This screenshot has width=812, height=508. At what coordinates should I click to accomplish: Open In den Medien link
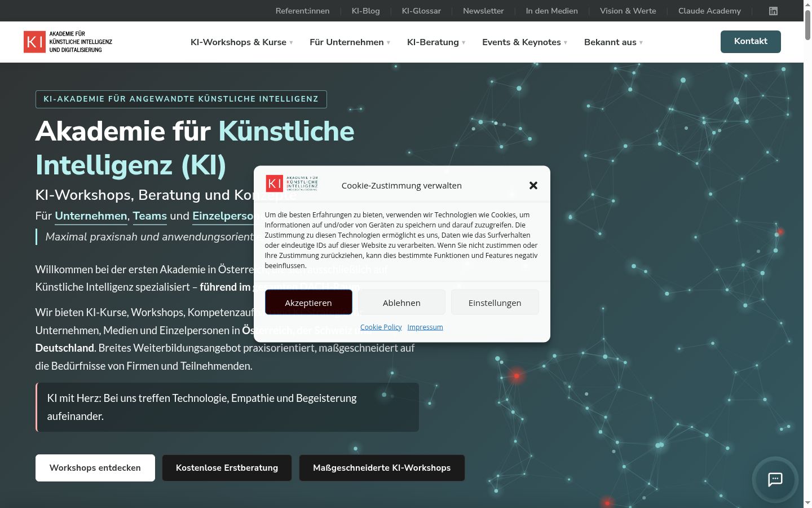(551, 11)
